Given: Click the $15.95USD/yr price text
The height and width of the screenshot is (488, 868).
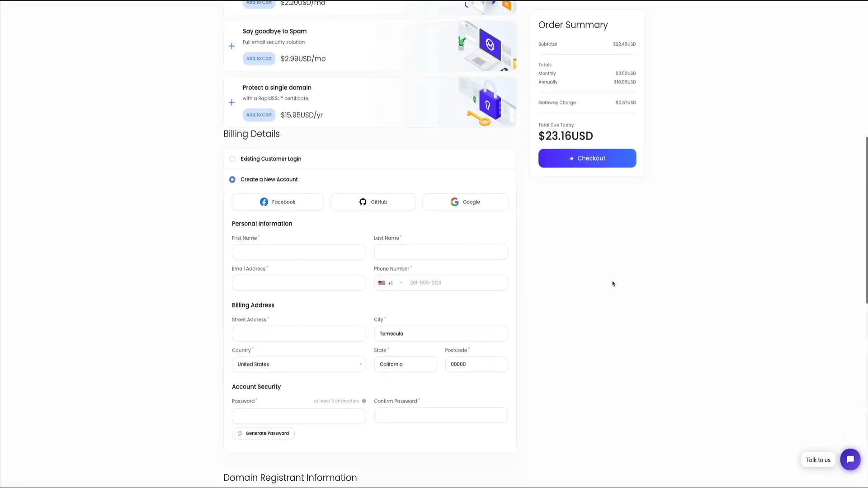Looking at the screenshot, I should (x=302, y=115).
